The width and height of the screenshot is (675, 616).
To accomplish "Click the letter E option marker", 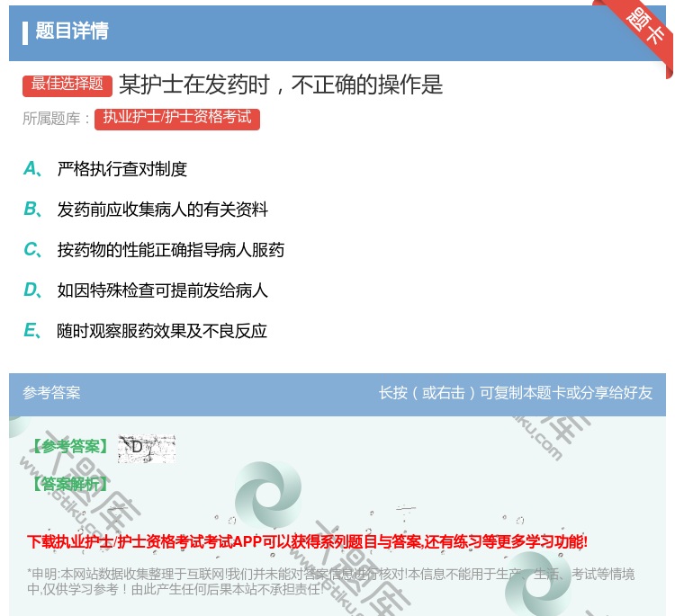I will (32, 330).
